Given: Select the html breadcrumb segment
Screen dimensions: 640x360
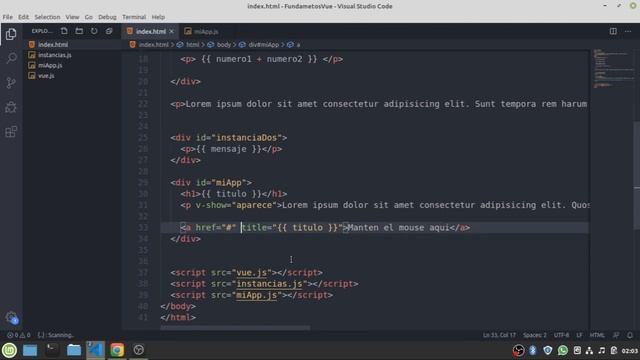Looking at the screenshot, I should pos(188,44).
